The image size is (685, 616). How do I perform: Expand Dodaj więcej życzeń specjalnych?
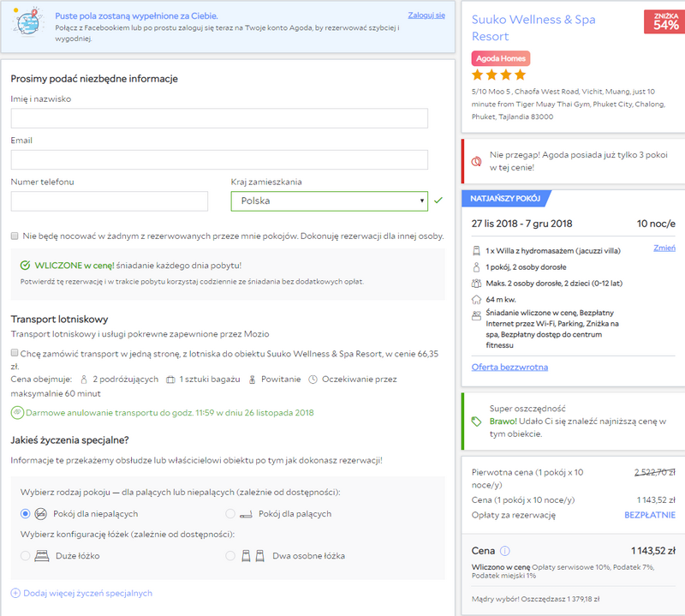tap(88, 593)
